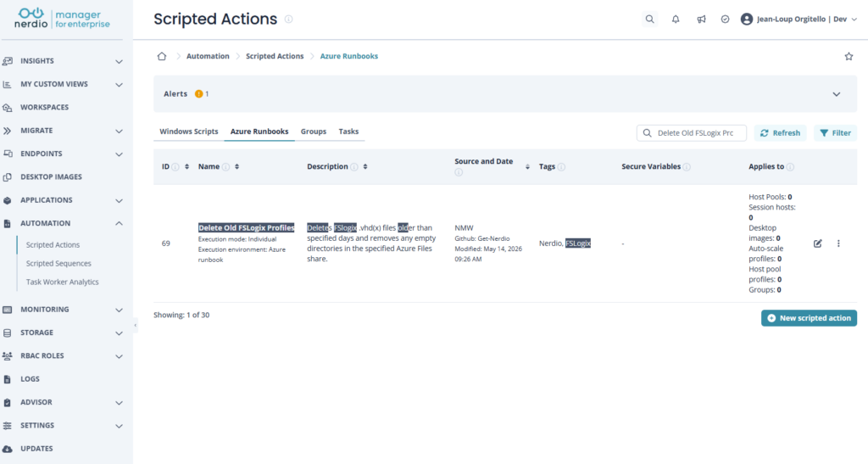
Task: Expand the RBAC Roles menu
Action: click(x=119, y=356)
